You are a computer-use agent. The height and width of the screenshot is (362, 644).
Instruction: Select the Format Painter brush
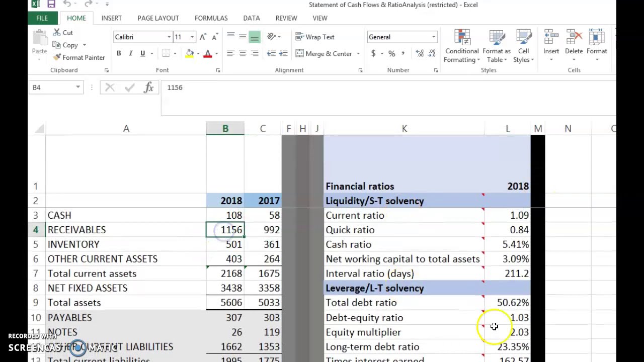point(79,57)
